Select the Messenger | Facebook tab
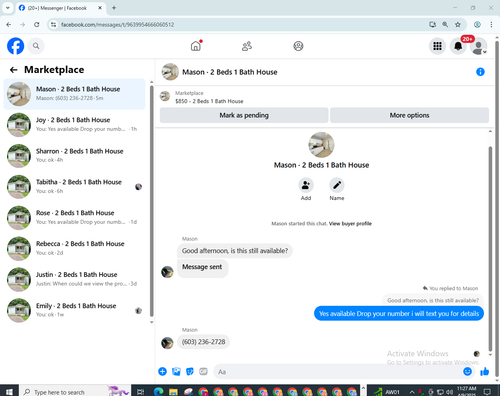Screen dimensions: 500x396 (x=60, y=8)
